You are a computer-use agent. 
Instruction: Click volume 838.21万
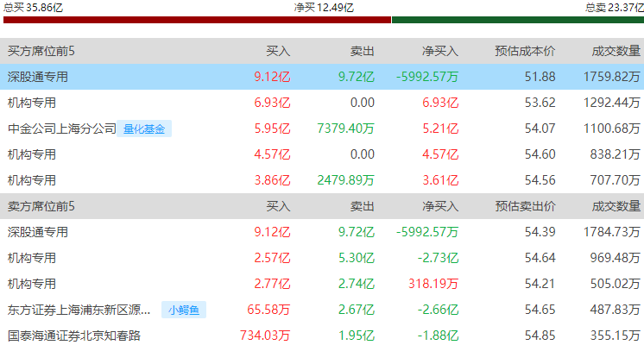[616, 154]
